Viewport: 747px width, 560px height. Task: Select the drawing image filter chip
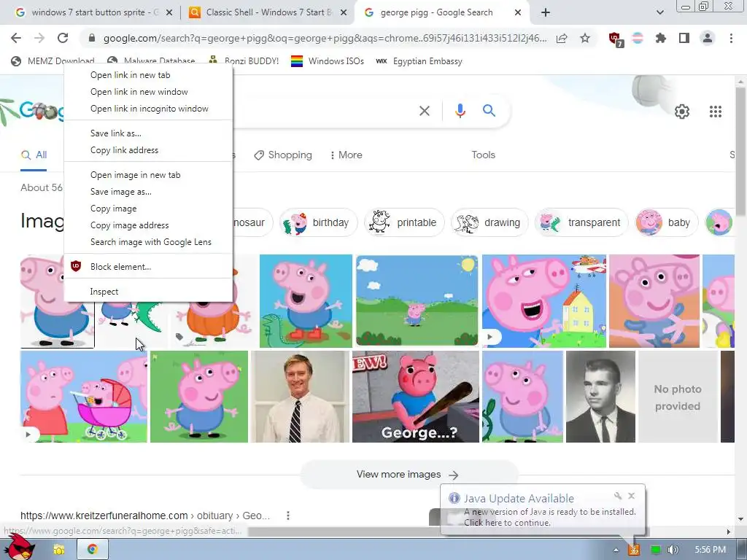(489, 222)
